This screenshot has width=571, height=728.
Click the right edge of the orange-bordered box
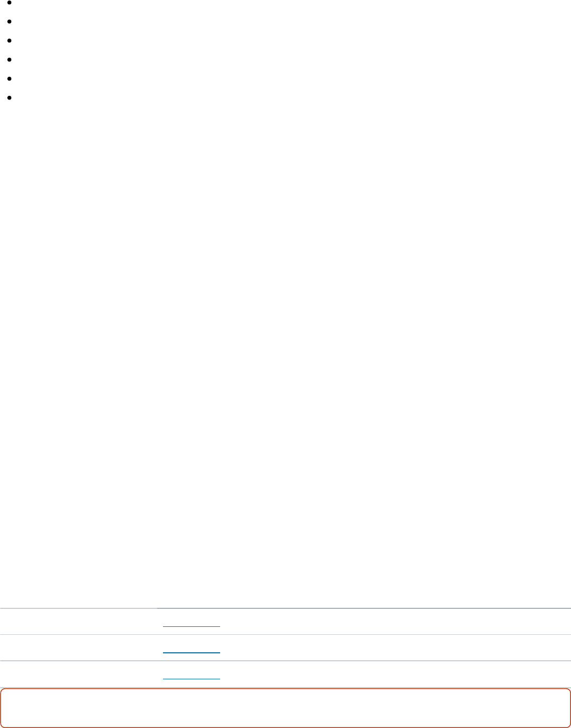(x=570, y=708)
